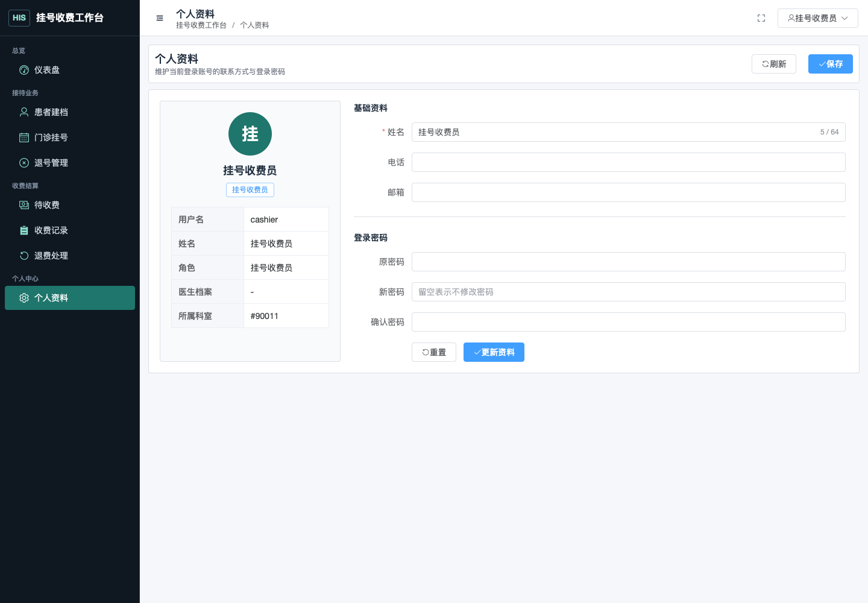Open the 仪表盘 dashboard page
This screenshot has width=868, height=603.
pyautogui.click(x=70, y=70)
